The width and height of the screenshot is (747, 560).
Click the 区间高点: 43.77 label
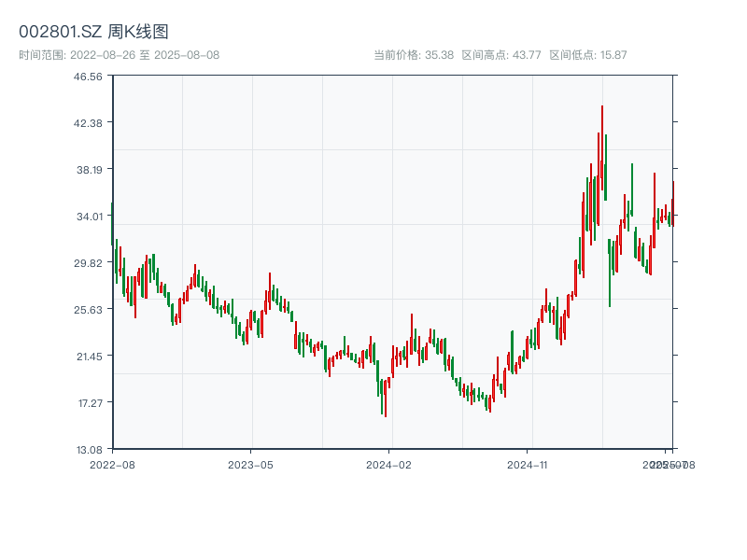pyautogui.click(x=501, y=55)
